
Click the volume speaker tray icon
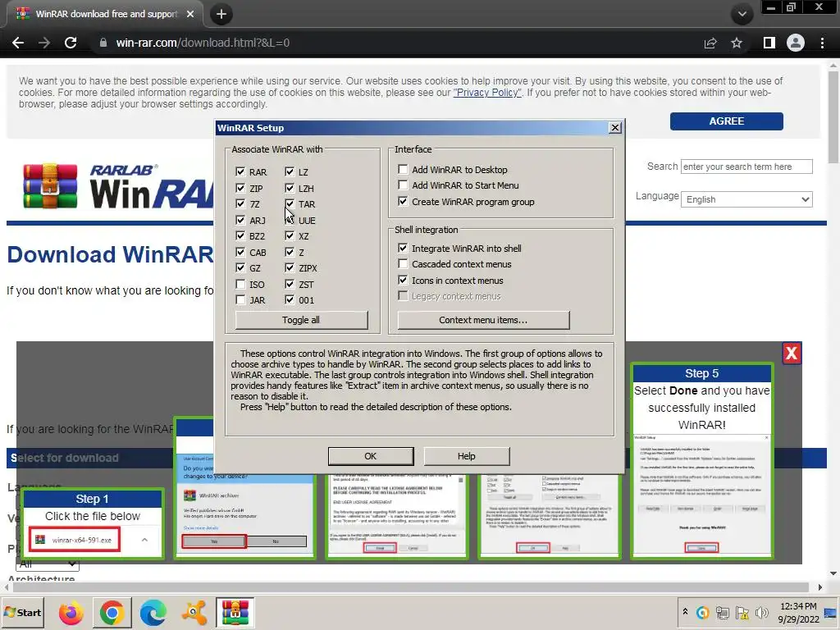(761, 612)
